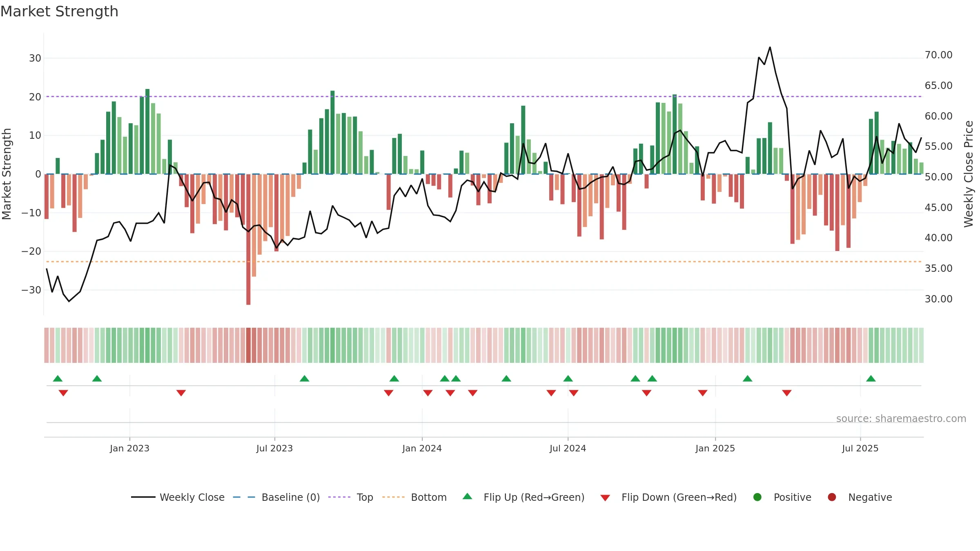Image resolution: width=980 pixels, height=551 pixels.
Task: Click the darkest red cell in the heat strip
Action: click(248, 345)
